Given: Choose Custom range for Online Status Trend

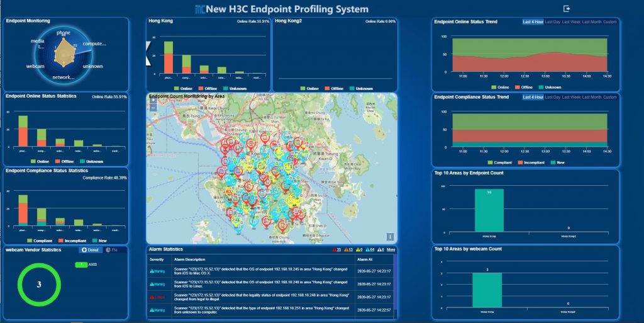Looking at the screenshot, I should tap(610, 22).
